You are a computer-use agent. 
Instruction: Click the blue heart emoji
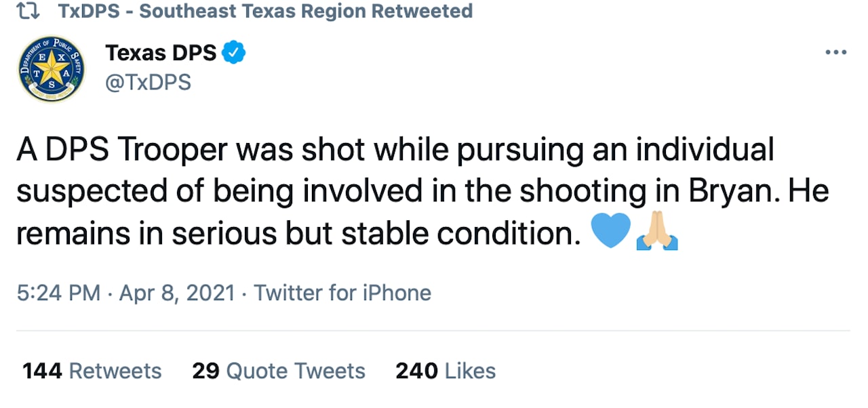click(x=610, y=232)
